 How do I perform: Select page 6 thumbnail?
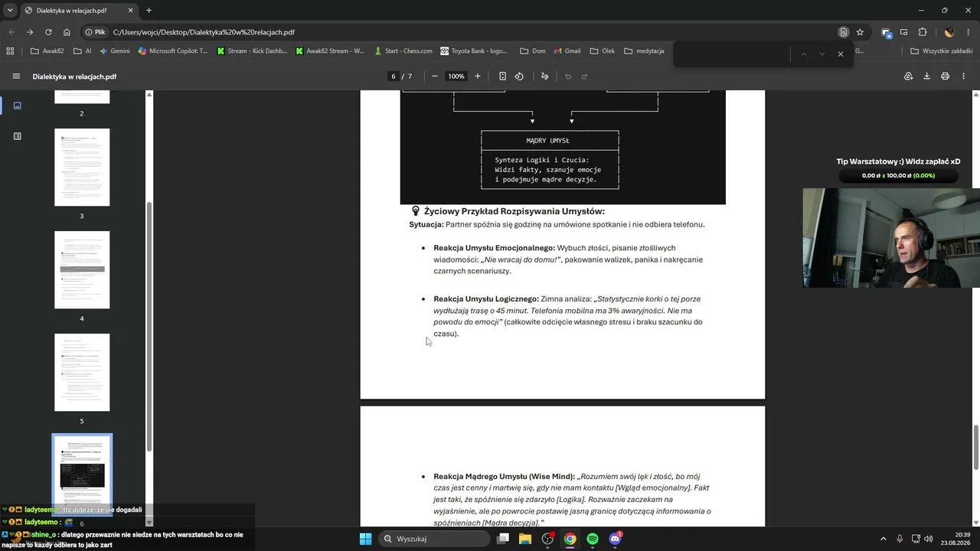tap(82, 474)
